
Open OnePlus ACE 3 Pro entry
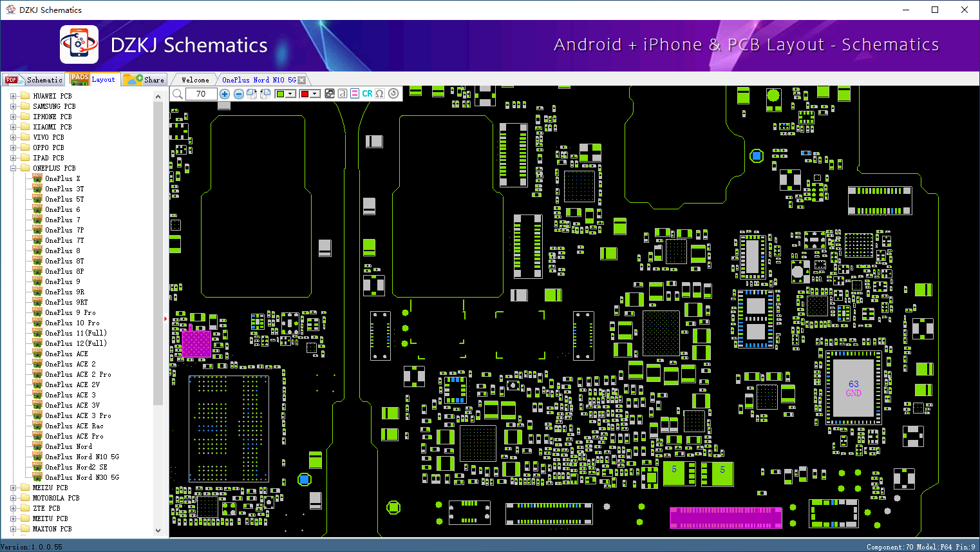78,415
